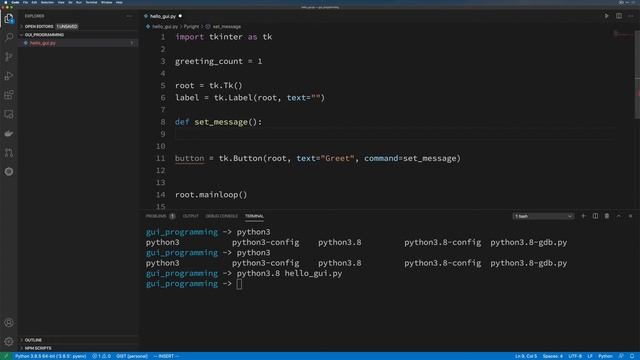Image resolution: width=640 pixels, height=360 pixels.
Task: Create a new terminal with plus icon
Action: [583, 216]
